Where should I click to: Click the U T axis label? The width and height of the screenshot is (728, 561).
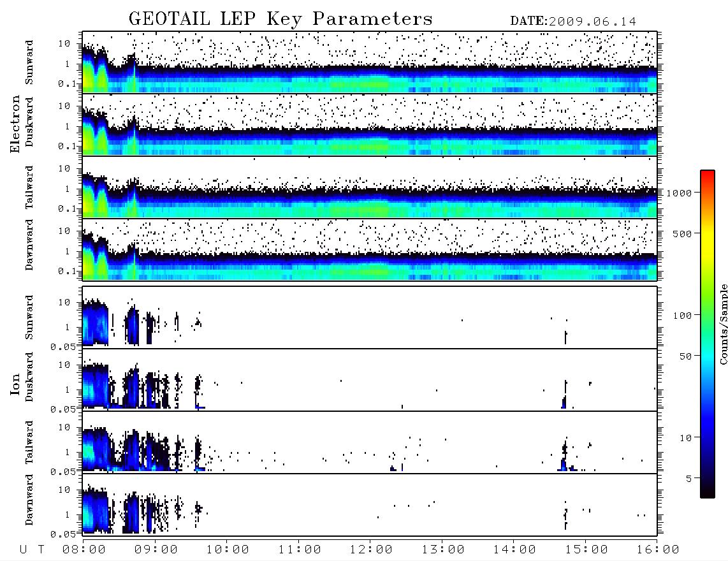pos(32,550)
